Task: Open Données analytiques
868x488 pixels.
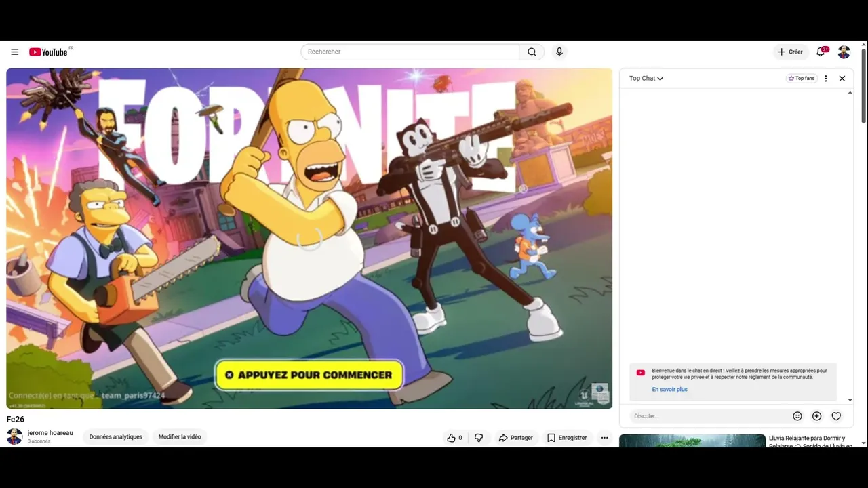Action: (x=116, y=437)
